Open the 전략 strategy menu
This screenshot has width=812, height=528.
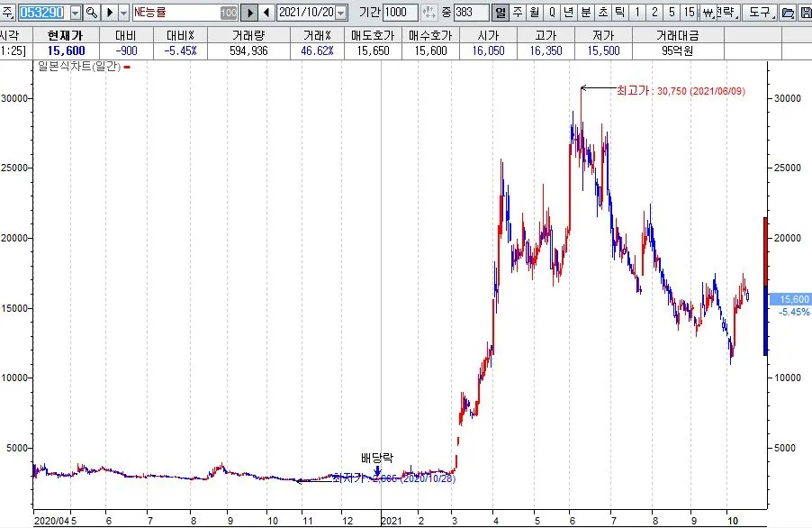727,12
